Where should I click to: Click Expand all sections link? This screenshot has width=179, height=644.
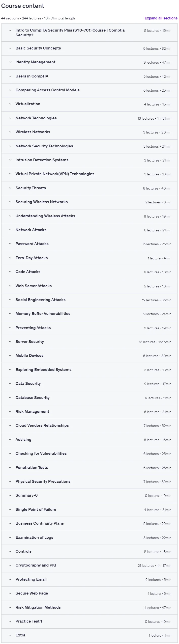pos(161,18)
